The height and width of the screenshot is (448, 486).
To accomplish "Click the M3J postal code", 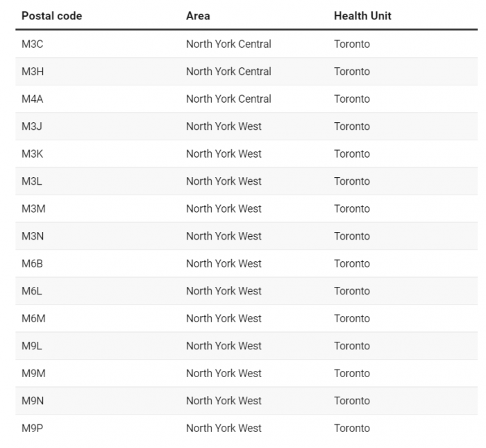I will click(32, 126).
